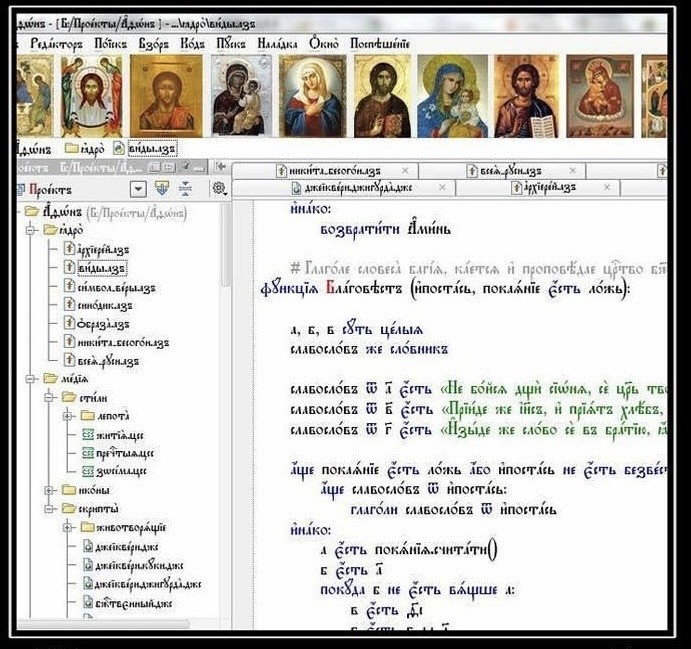
Task: Select символ_веры.азъ in the project tree
Action: [x=109, y=287]
